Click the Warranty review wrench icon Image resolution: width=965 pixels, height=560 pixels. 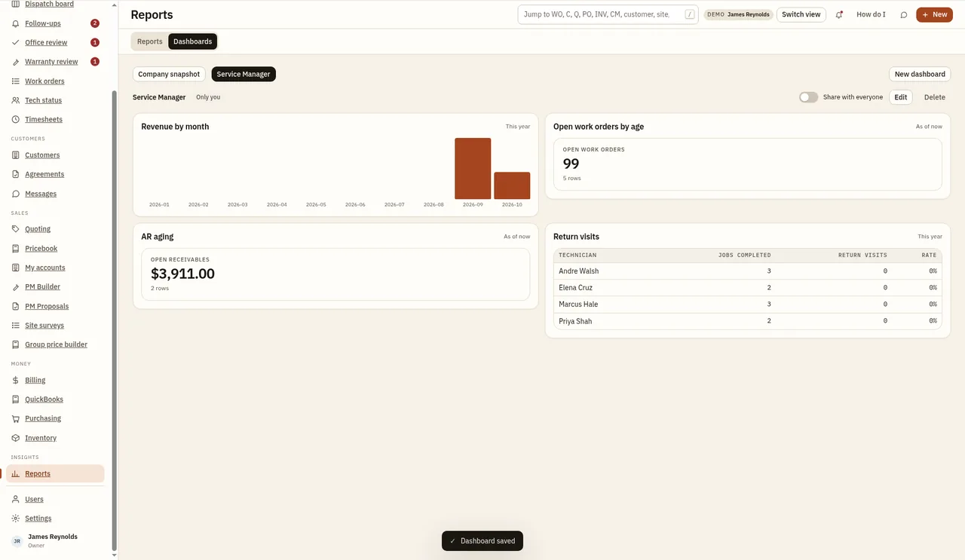coord(16,62)
